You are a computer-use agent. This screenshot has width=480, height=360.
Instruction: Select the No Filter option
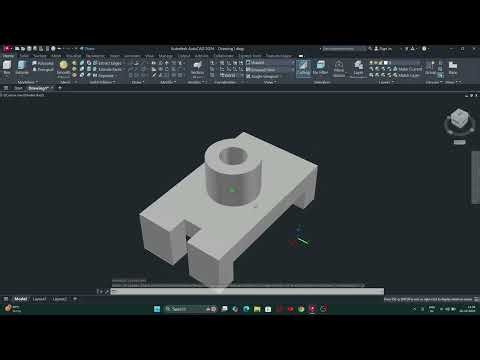click(320, 68)
